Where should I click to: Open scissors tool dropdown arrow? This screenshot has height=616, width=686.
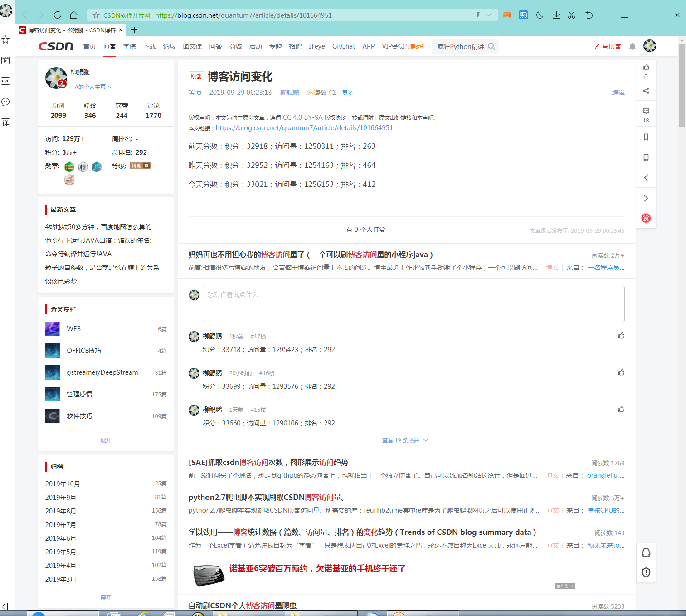click(x=579, y=15)
